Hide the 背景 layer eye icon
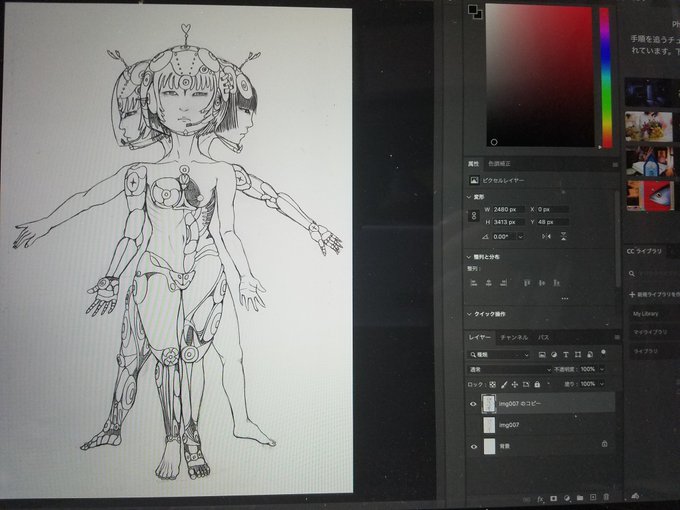This screenshot has width=680, height=510. 474,446
